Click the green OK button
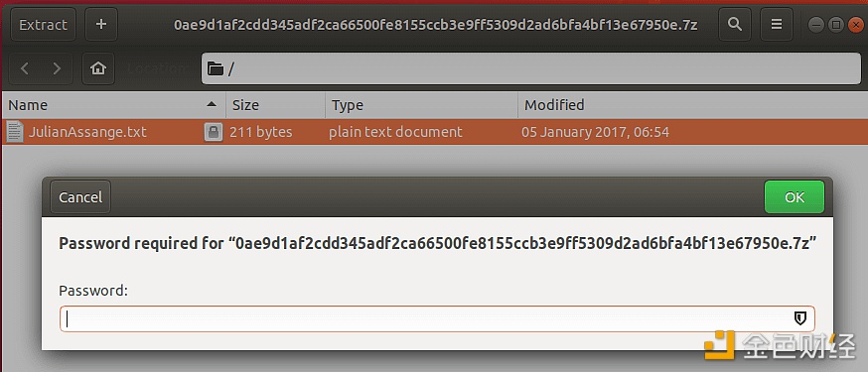Screen dimensions: 868x372 point(795,197)
